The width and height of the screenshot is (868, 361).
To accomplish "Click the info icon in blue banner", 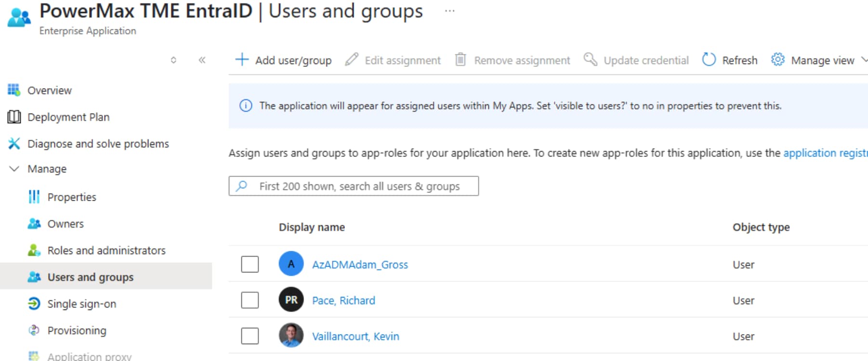I will pos(246,106).
